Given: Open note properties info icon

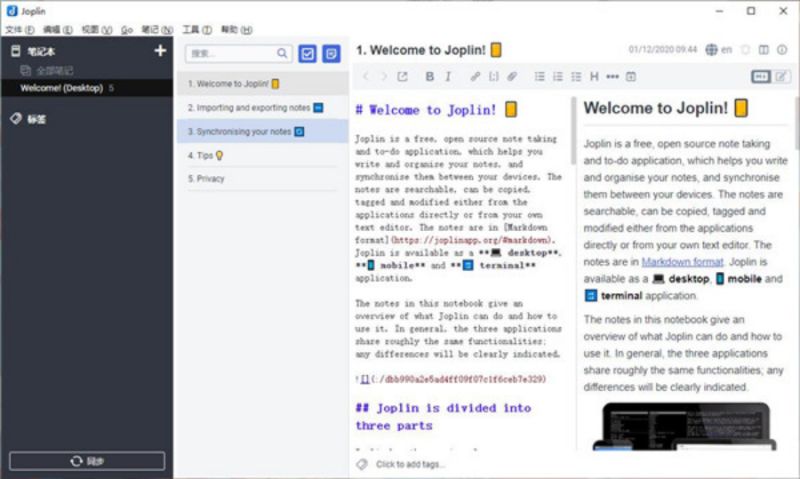Looking at the screenshot, I should coord(782,49).
